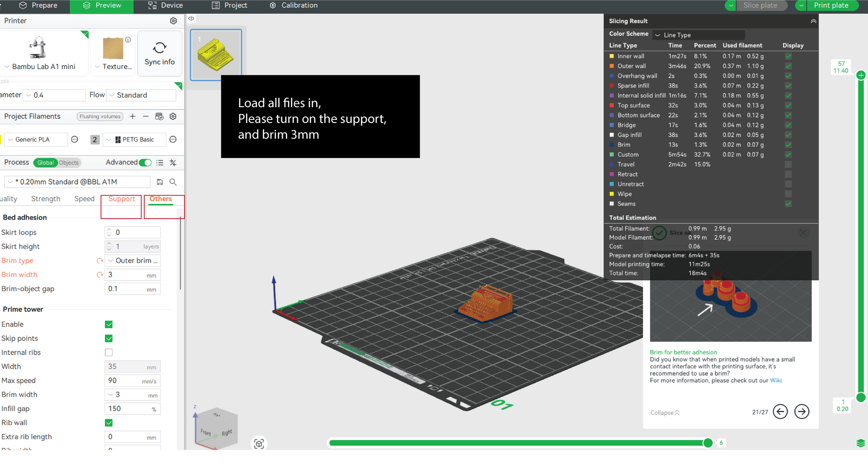The image size is (868, 467).
Task: Switch to the Support tab
Action: tap(121, 199)
